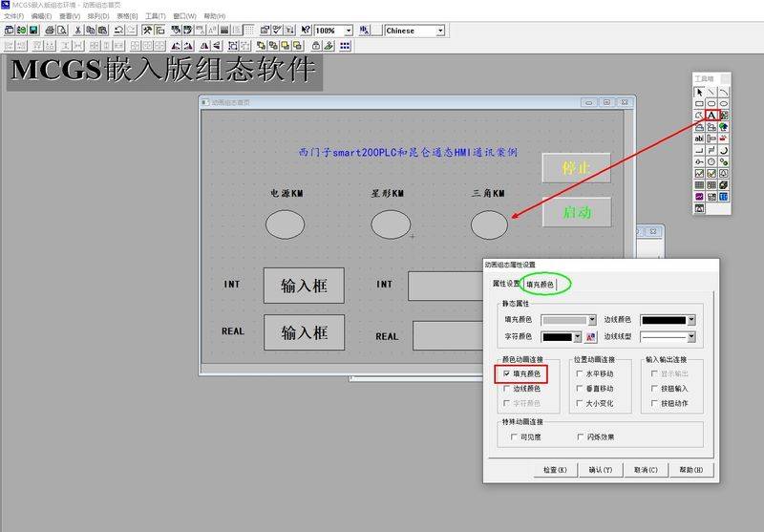Open the 边线颜色 border color dropdown arrow
The width and height of the screenshot is (764, 532).
(690, 320)
